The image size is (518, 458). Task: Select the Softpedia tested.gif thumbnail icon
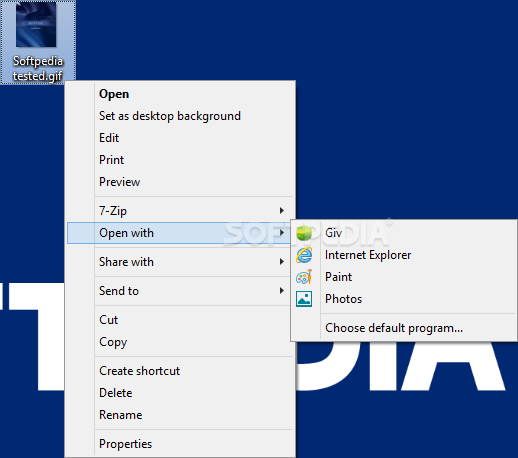click(36, 25)
